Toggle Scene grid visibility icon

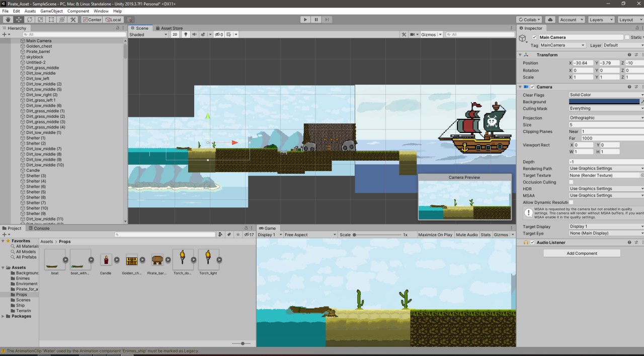click(228, 35)
